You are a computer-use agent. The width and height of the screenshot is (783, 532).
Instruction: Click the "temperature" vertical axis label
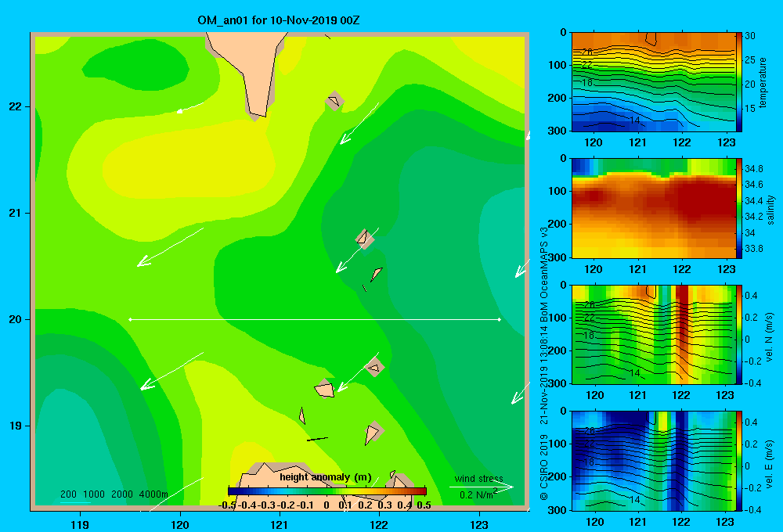tap(762, 82)
